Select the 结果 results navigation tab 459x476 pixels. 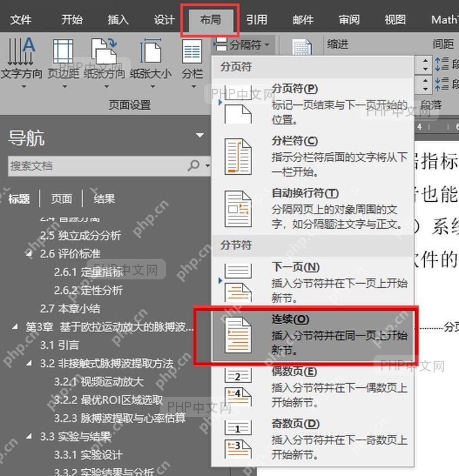[x=104, y=199]
